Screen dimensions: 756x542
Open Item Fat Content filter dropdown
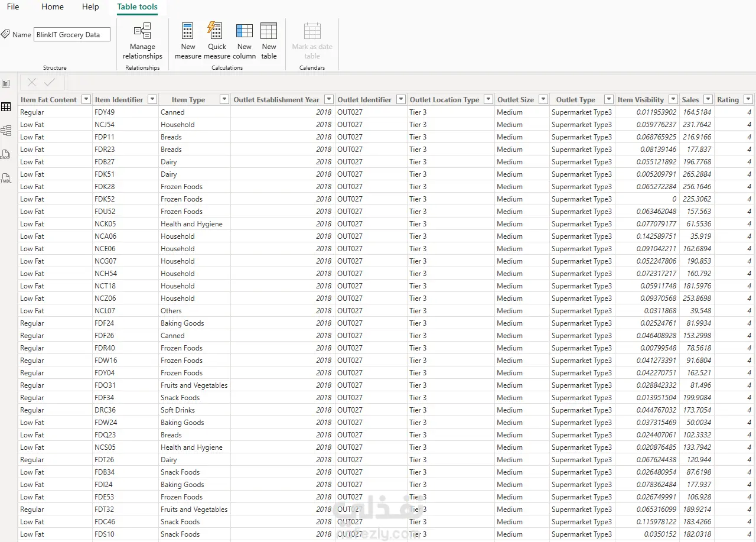pyautogui.click(x=86, y=99)
